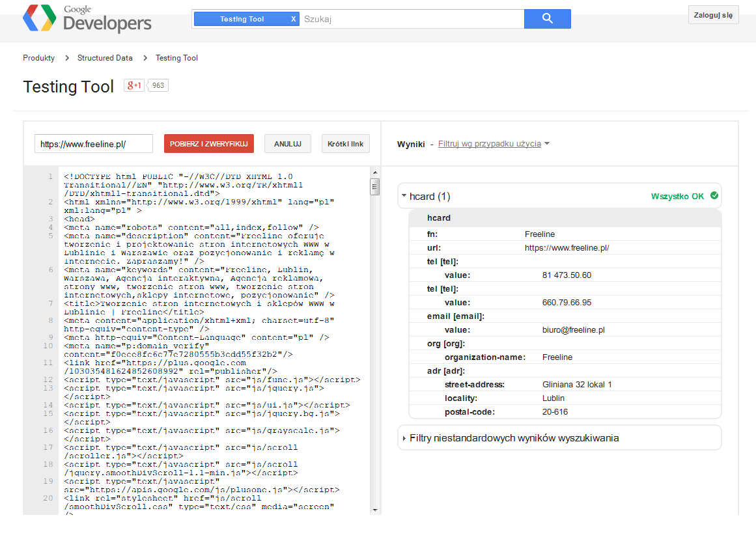
Task: Click the email [email]: label
Action: pos(456,316)
